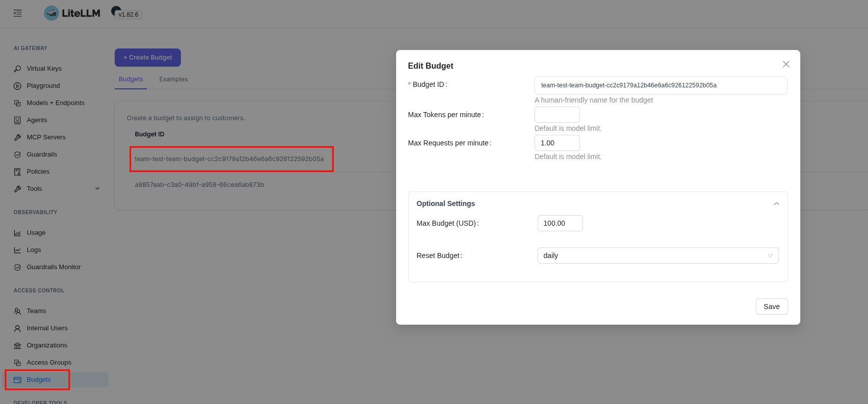868x404 pixels.
Task: Click the LiteLLM logo
Action: pyautogui.click(x=72, y=13)
